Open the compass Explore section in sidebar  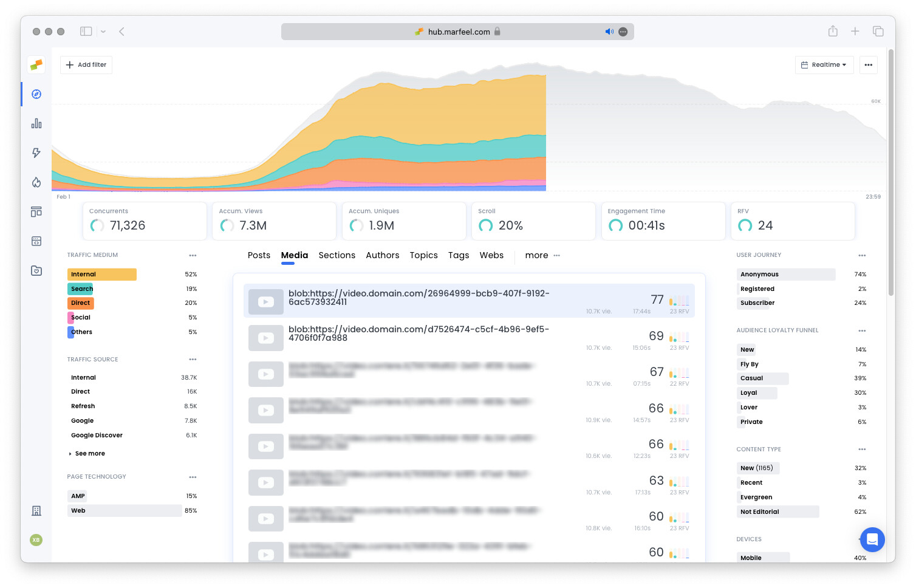36,94
